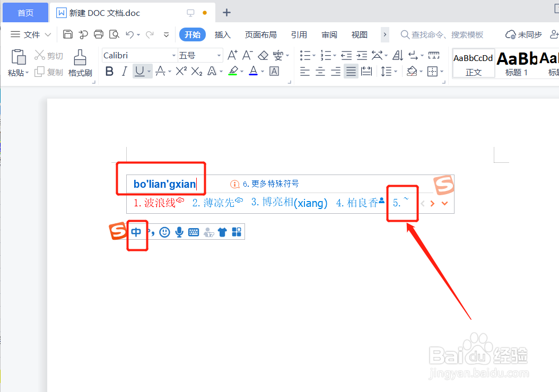The height and width of the screenshot is (392, 559).
Task: Click the Print Preview icon
Action: click(x=114, y=34)
